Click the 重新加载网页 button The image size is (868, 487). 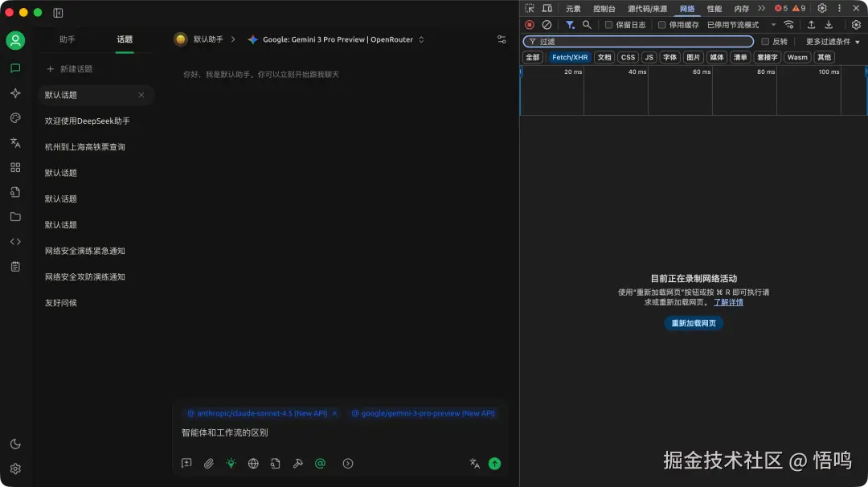[x=694, y=323]
